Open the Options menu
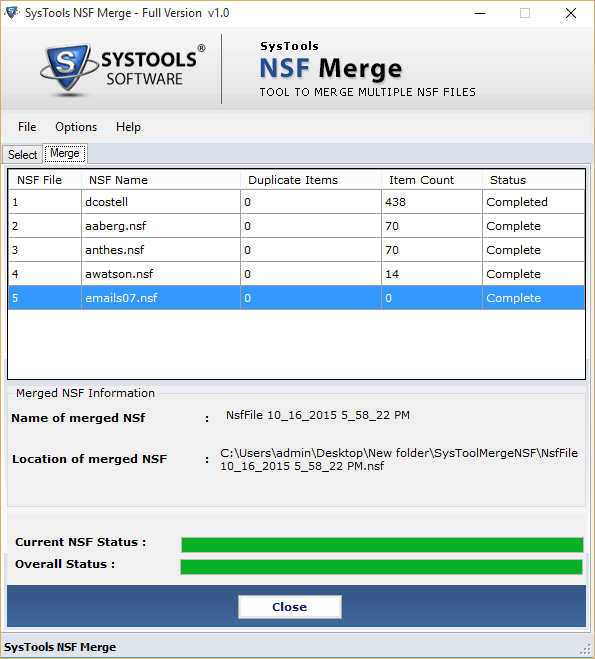Viewport: 595px width, 659px height. pyautogui.click(x=76, y=127)
